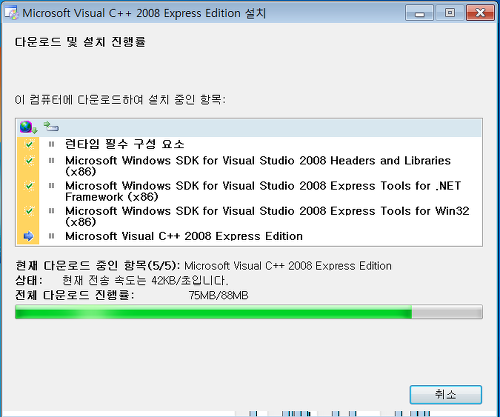This screenshot has height=417, width=500.
Task: Click the 현재 다운로드 중인 항목(5/5) label
Action: coord(98,266)
